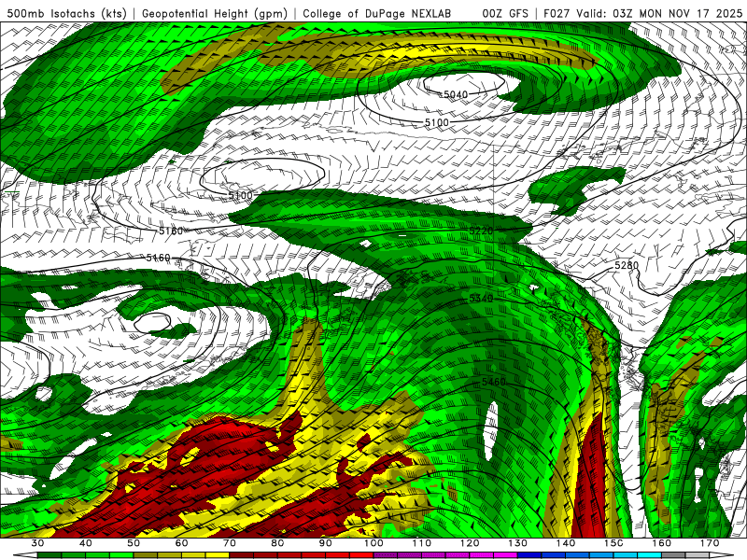Click the 5100 label just below the 5040 contour
The height and width of the screenshot is (560, 747).
click(437, 123)
